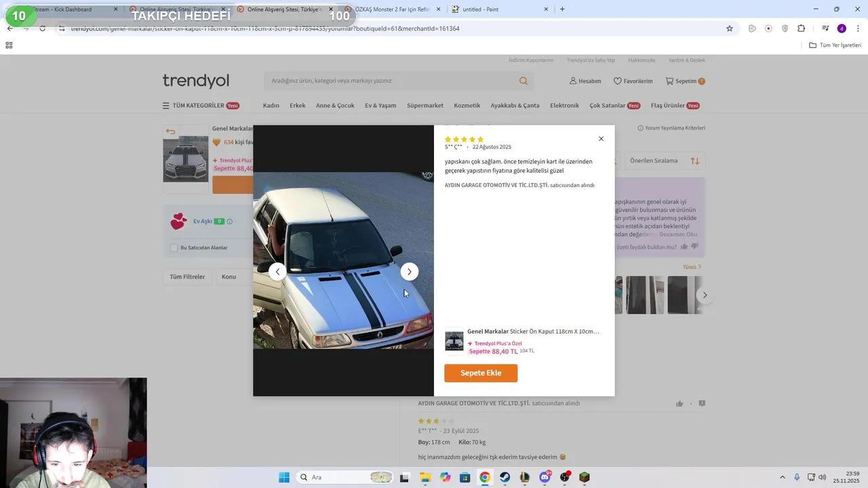Open a new browser tab

tap(562, 9)
